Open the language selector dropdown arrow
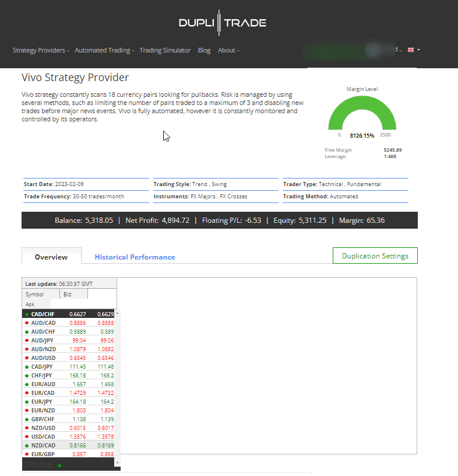Viewport: 458px width, 476px height. [418, 50]
